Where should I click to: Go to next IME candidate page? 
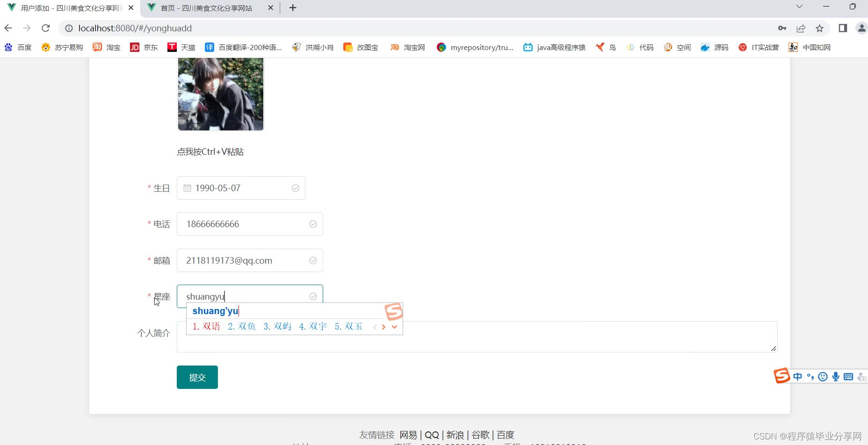click(x=383, y=327)
